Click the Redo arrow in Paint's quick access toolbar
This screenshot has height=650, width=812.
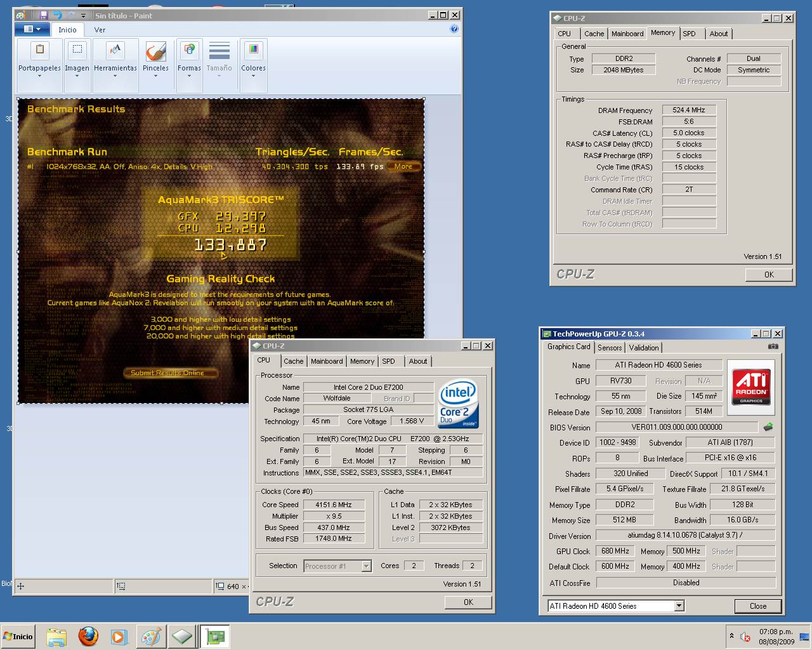click(70, 15)
